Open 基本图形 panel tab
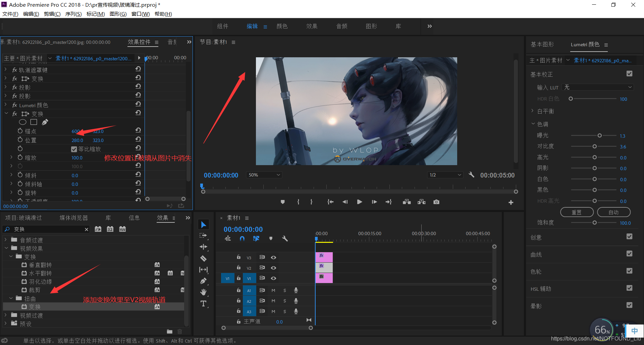This screenshot has width=644, height=345. (x=542, y=44)
